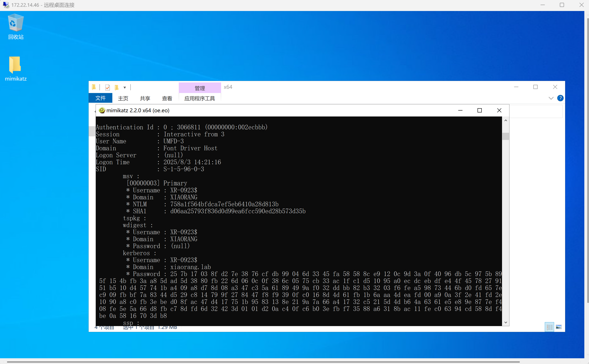The image size is (589, 364).
Task: Click the wdigest Password (null) line
Action: 158,246
